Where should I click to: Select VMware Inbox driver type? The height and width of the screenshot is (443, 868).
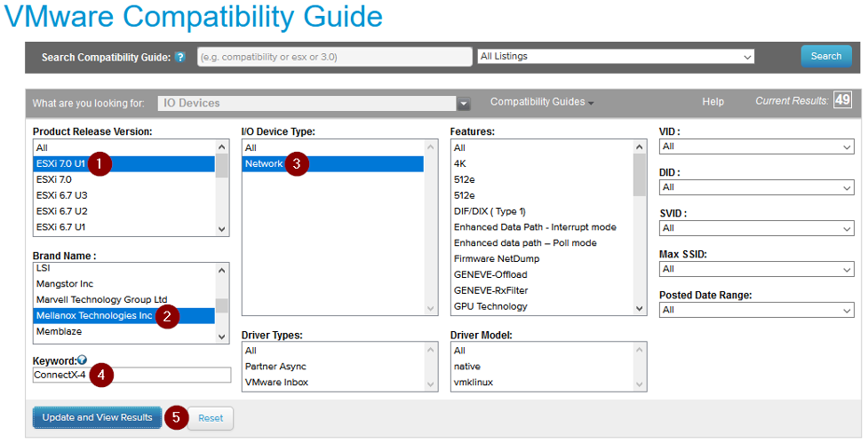point(332,382)
